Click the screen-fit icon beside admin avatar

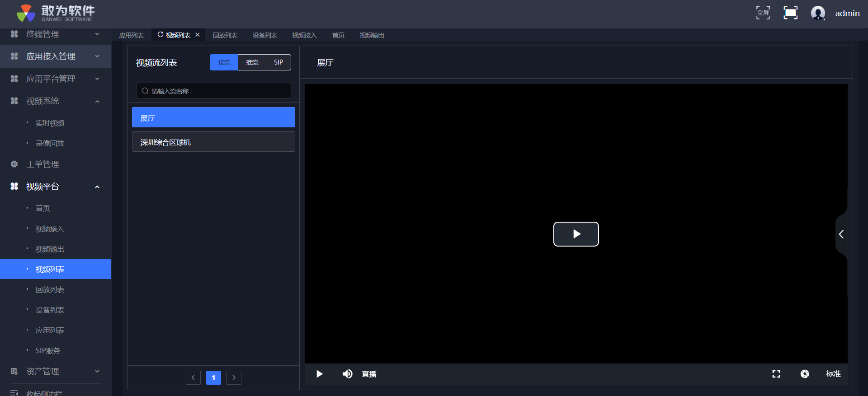(x=790, y=13)
